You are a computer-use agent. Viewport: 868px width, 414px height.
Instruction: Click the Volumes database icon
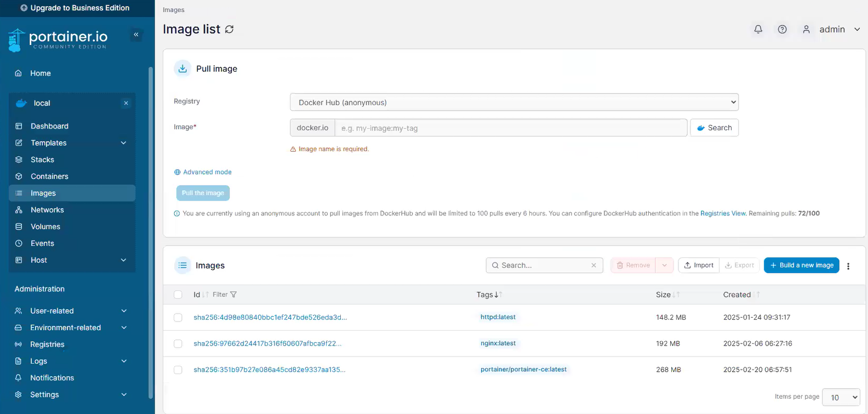click(19, 227)
